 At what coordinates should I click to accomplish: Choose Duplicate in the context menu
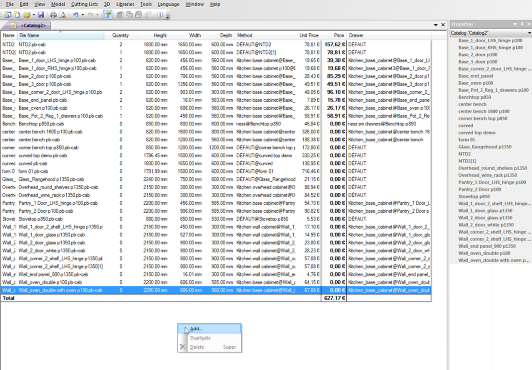click(210, 338)
